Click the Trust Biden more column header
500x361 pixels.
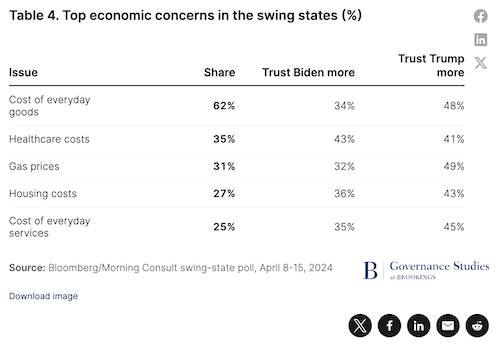coord(308,72)
